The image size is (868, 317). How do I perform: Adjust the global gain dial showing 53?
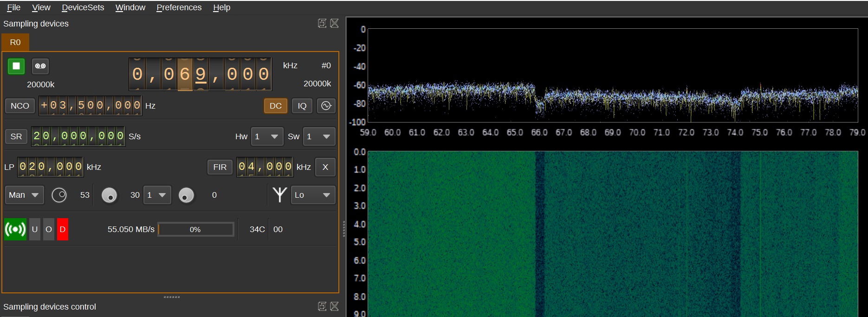click(x=59, y=195)
